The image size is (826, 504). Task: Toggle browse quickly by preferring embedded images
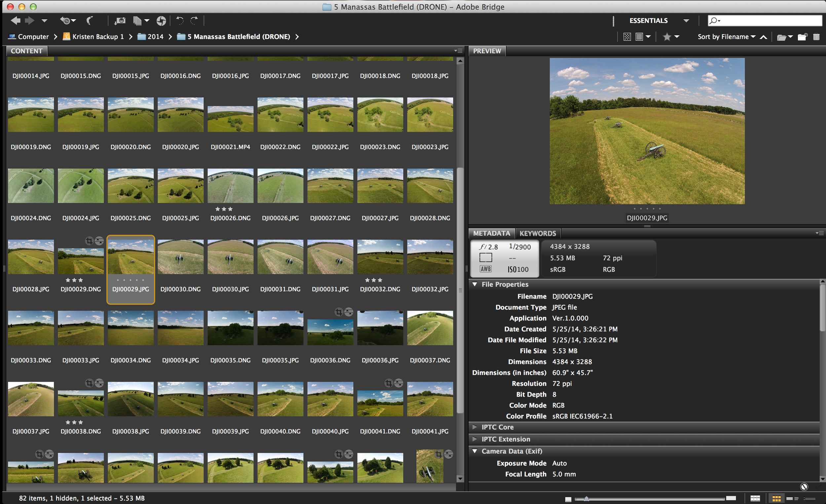click(x=627, y=37)
